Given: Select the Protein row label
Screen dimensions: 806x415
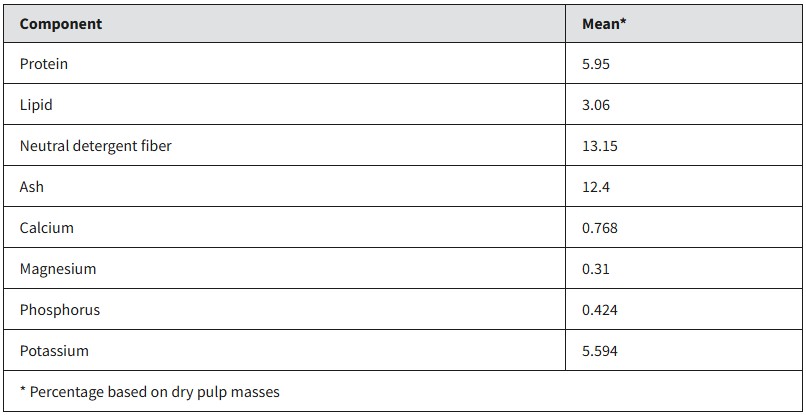Looking at the screenshot, I should coord(44,64).
